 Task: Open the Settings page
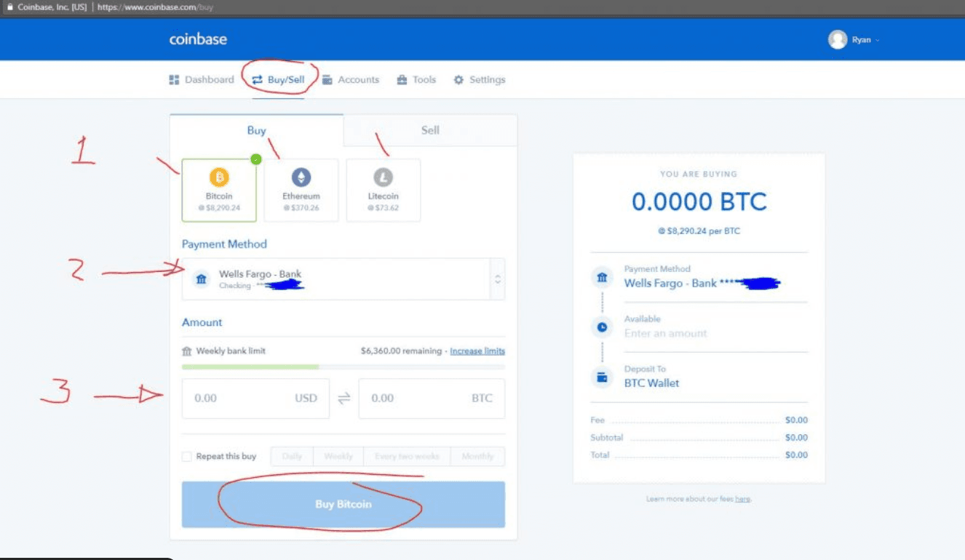[480, 80]
